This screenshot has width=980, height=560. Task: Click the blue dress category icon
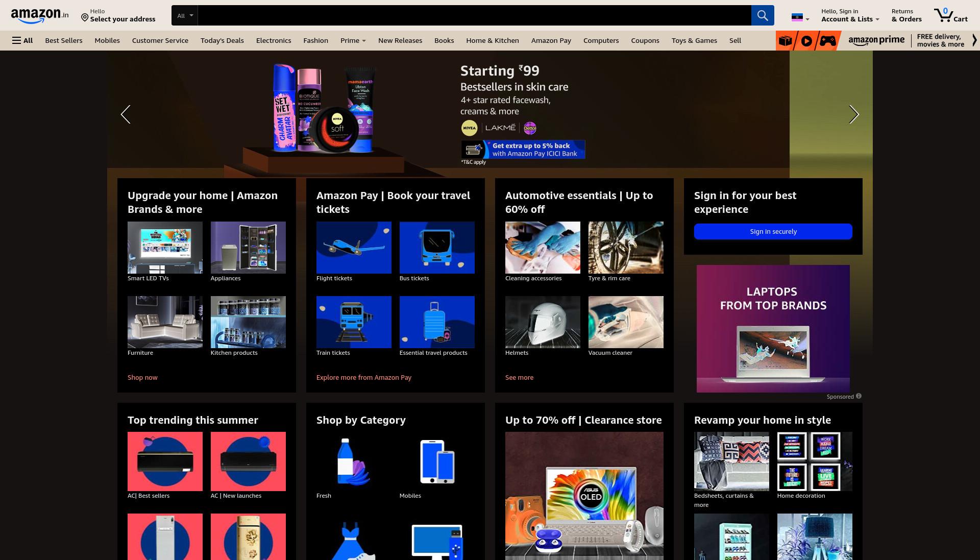(353, 541)
